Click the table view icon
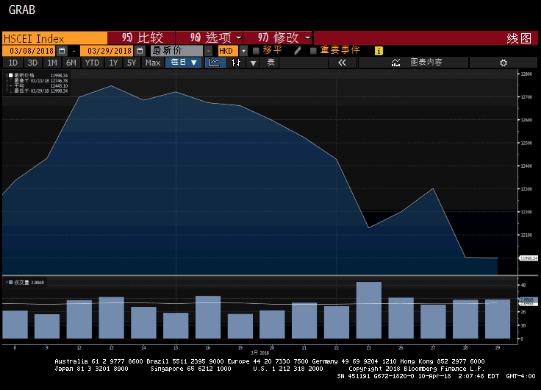541x390 pixels. click(x=271, y=62)
